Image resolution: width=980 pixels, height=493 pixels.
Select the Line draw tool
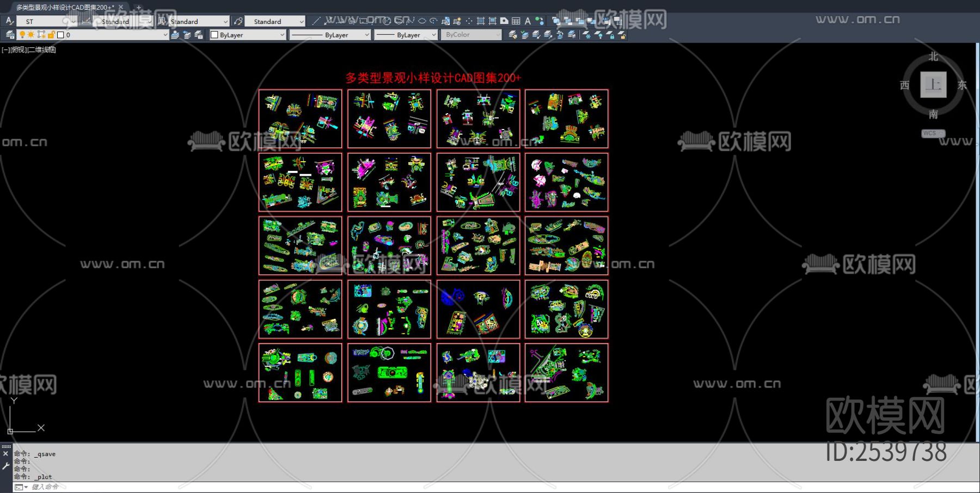[x=316, y=21]
